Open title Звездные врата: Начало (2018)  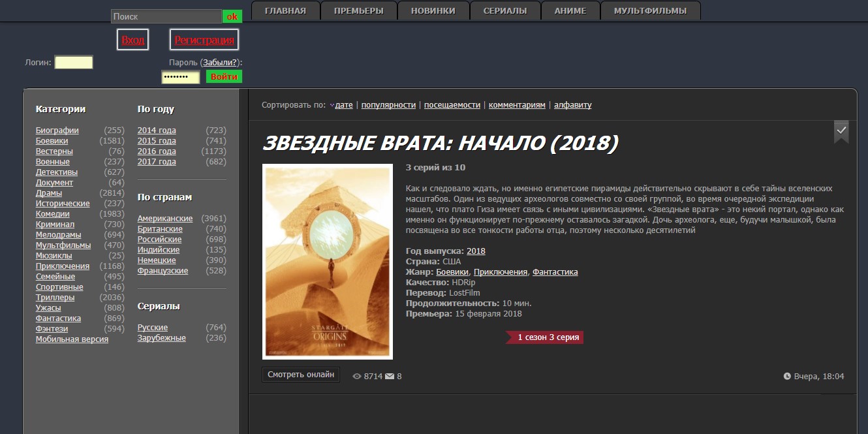point(441,143)
